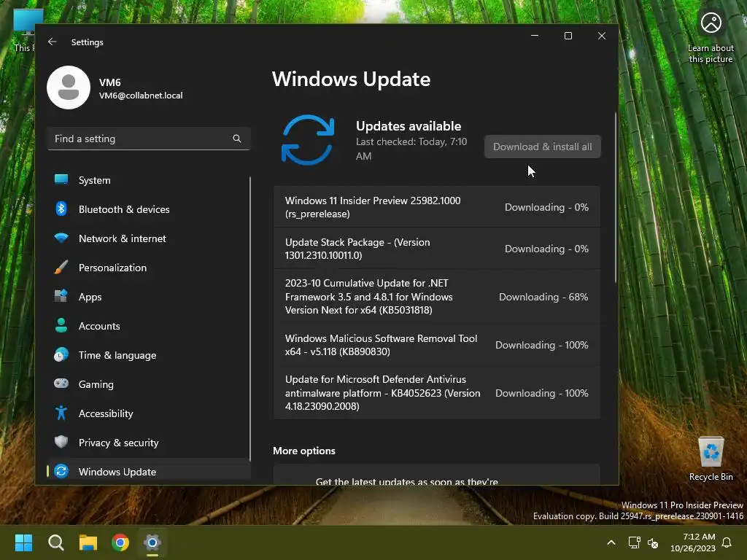Select Personalization in the sidebar
This screenshot has height=560, width=747.
(149, 268)
